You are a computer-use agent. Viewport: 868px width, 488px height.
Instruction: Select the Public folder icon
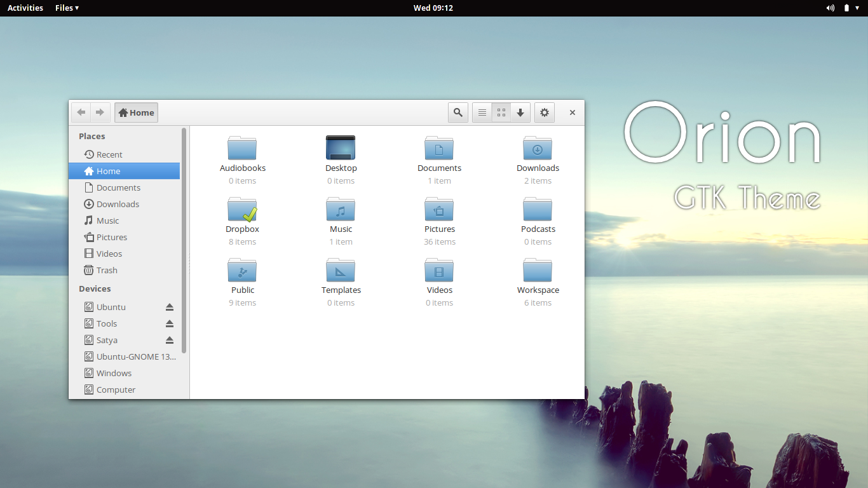tap(242, 269)
